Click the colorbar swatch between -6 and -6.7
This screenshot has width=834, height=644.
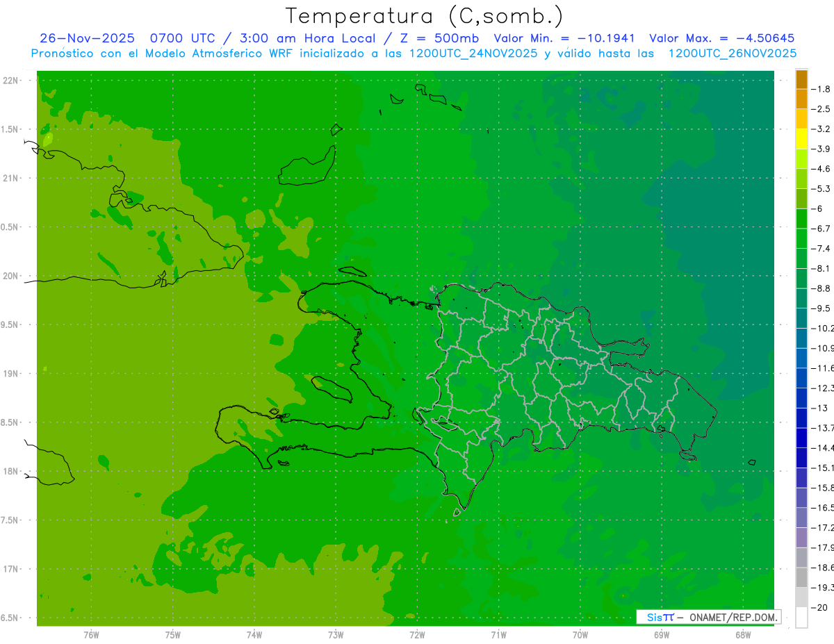click(x=801, y=218)
